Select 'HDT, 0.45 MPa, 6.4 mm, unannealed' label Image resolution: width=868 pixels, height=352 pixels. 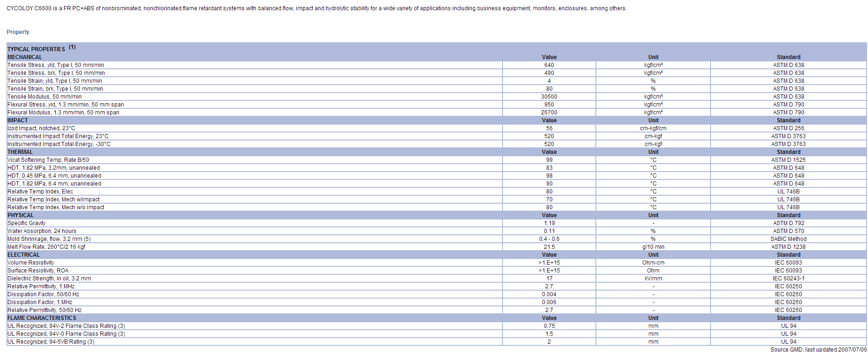click(x=54, y=176)
